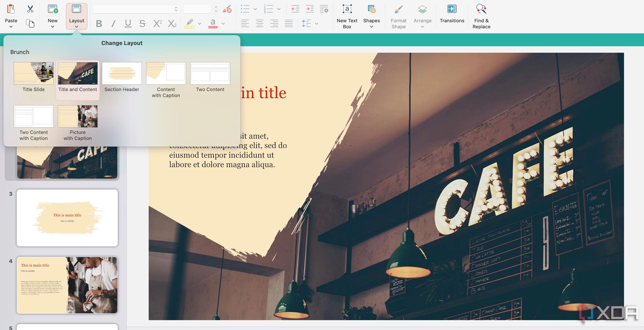Select the Two Content layout
Viewport: 644px width, 330px height.
click(210, 77)
